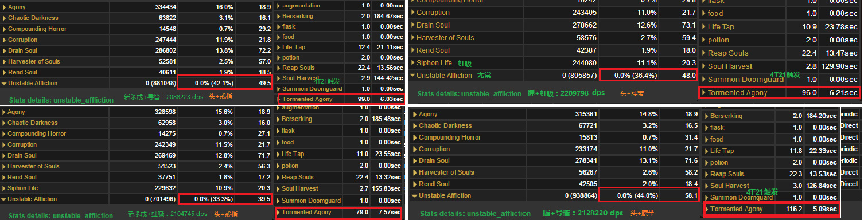The height and width of the screenshot is (220, 868).
Task: Expand Life Tap buff row with 23.55sec
Action: coord(279,154)
